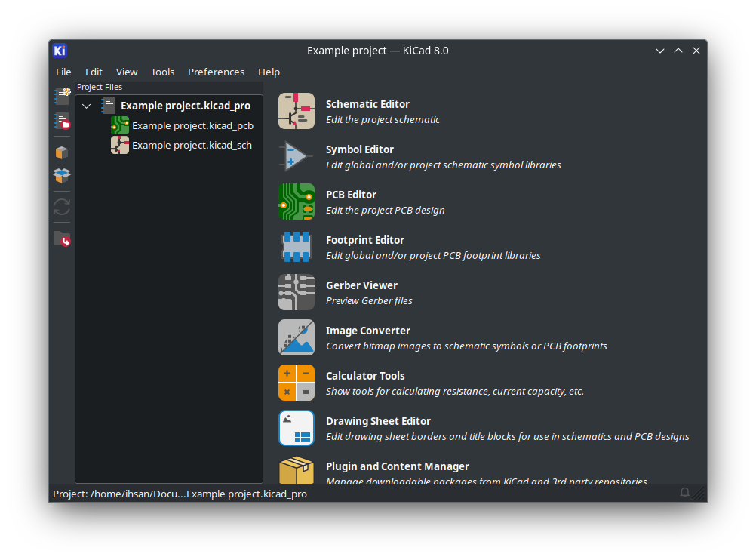Image resolution: width=756 pixels, height=560 pixels.
Task: Open the Plugin and Content Manager icon
Action: 297,469
